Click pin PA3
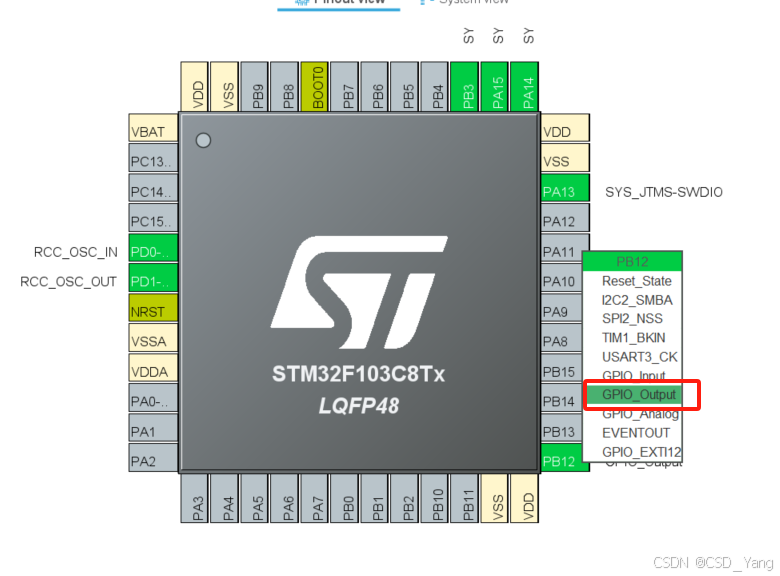Image resolution: width=780 pixels, height=576 pixels. point(195,498)
